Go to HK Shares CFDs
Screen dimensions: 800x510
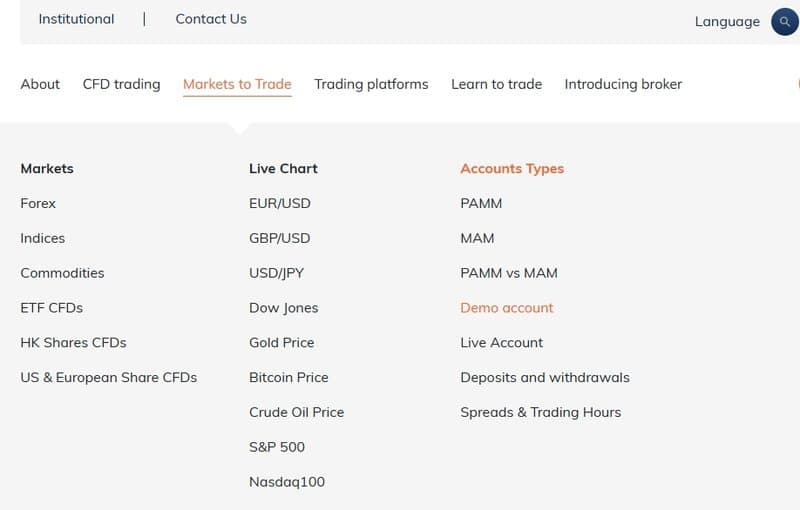coord(73,342)
